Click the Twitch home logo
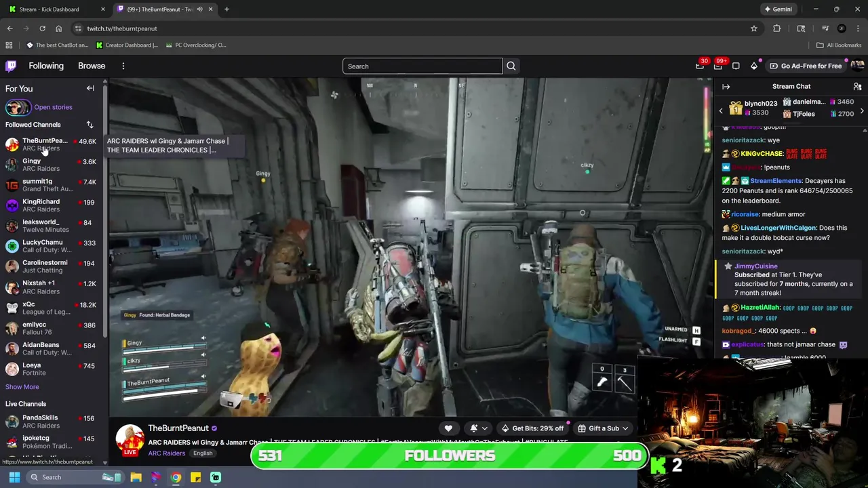 (11, 66)
